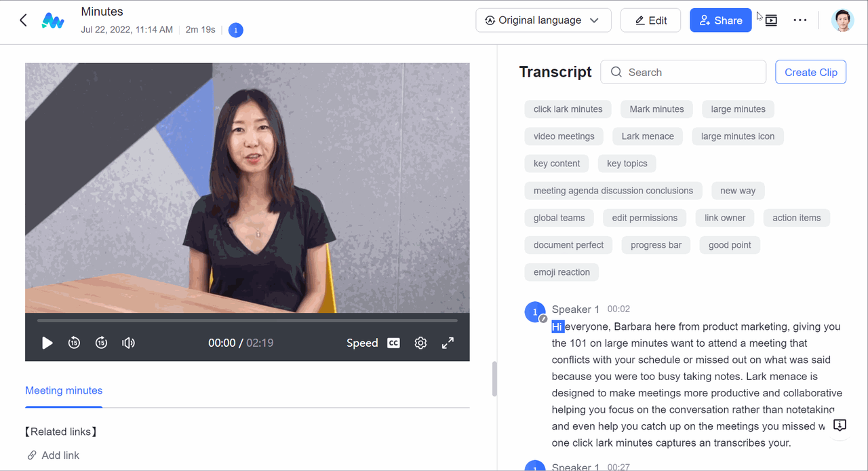Image resolution: width=868 pixels, height=471 pixels.
Task: Mute the video audio
Action: pyautogui.click(x=128, y=343)
